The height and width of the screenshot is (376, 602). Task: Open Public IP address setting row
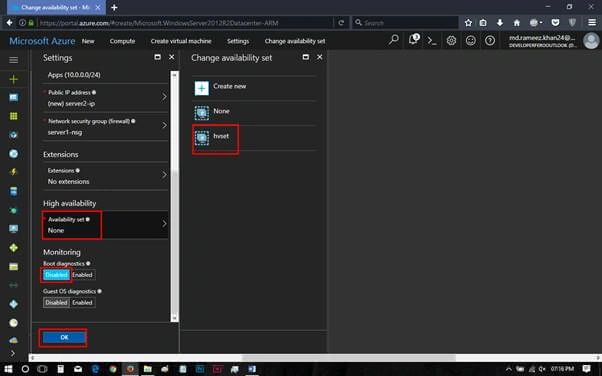coord(106,98)
